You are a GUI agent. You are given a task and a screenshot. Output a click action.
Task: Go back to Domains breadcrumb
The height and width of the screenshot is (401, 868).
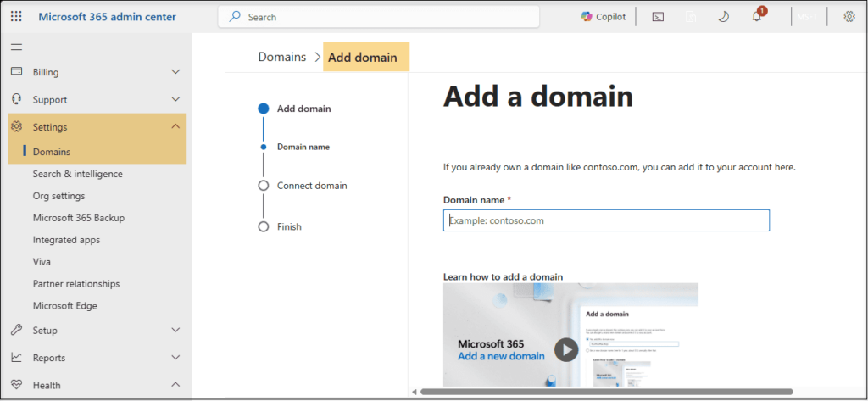281,57
